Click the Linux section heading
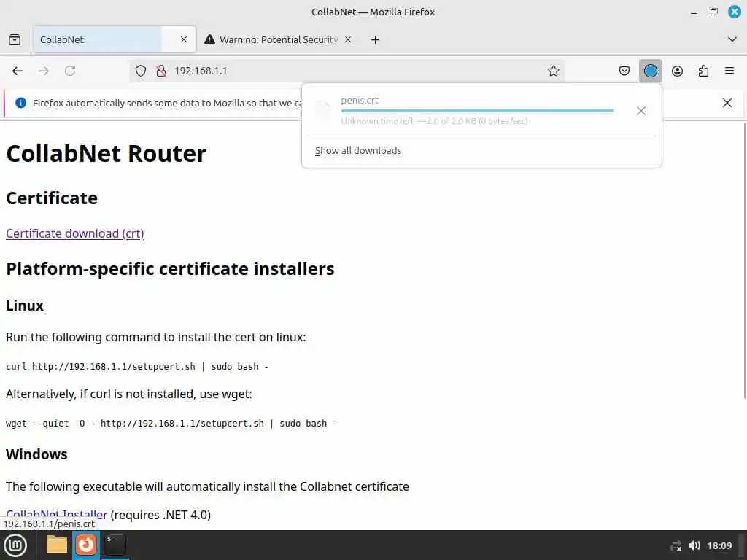This screenshot has width=747, height=560. coord(25,306)
